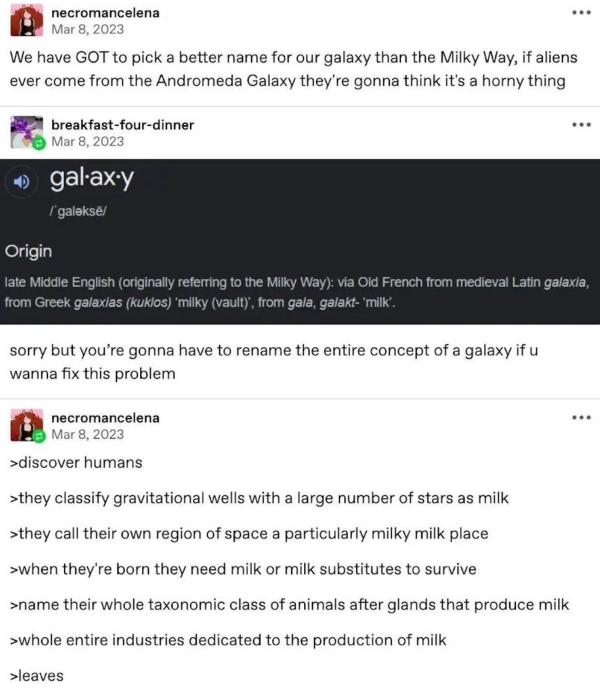This screenshot has height=700, width=600.
Task: Click the Mar 8, 2023 date on last post
Action: tap(87, 435)
